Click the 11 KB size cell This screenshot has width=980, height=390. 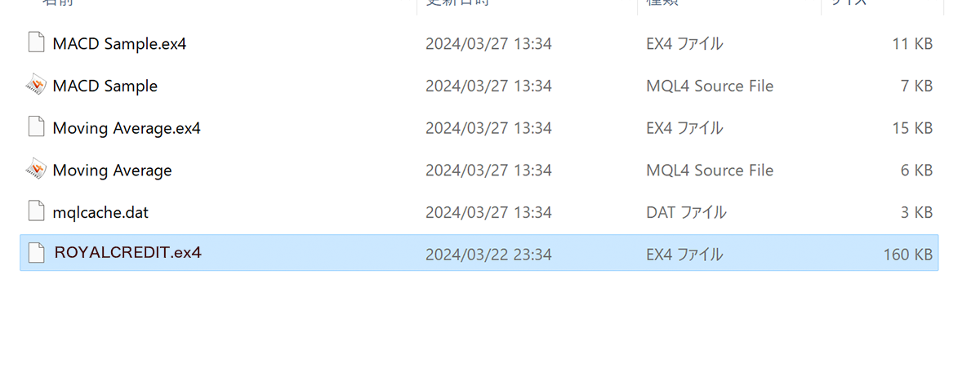click(x=912, y=43)
